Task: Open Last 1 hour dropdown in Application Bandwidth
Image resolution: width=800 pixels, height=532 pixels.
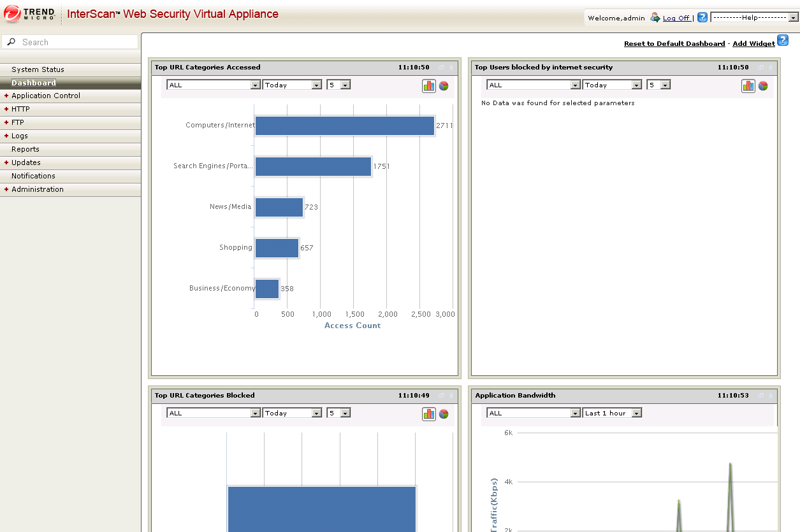Action: 612,413
